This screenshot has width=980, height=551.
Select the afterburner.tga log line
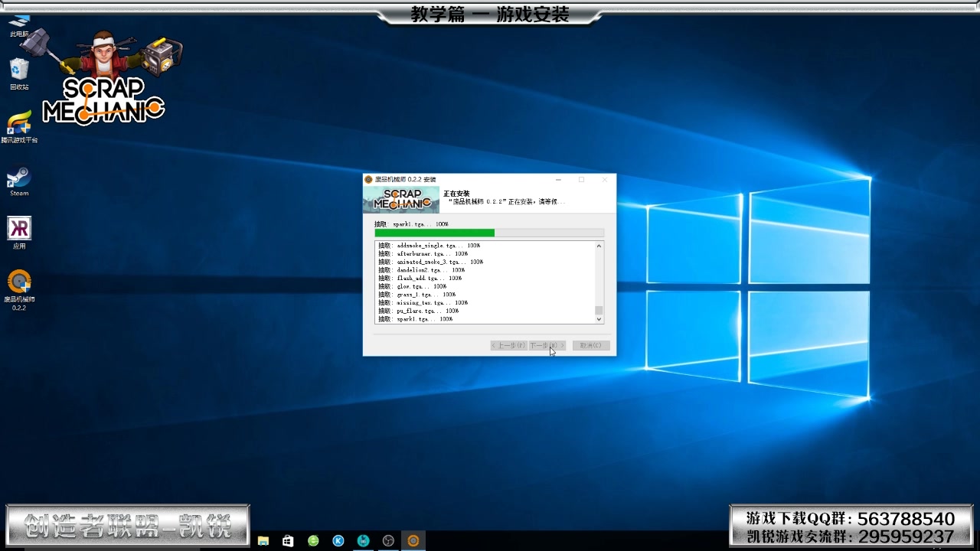[x=423, y=254]
